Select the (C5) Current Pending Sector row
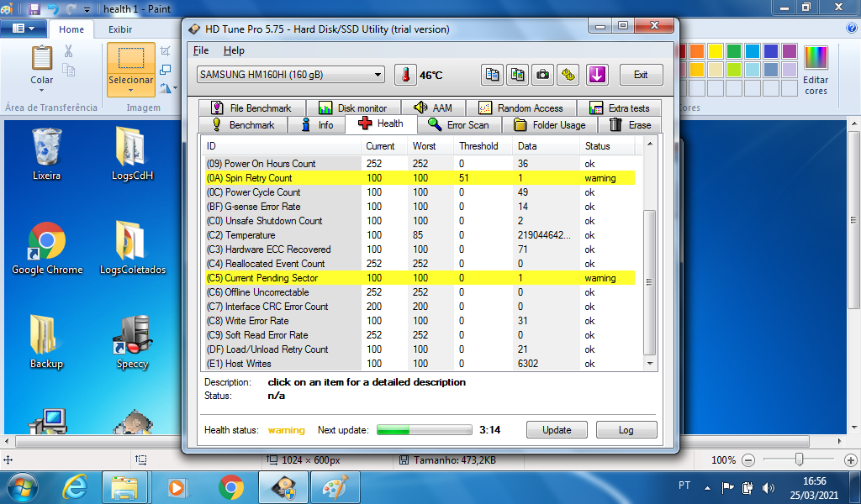861x504 pixels. pos(420,278)
